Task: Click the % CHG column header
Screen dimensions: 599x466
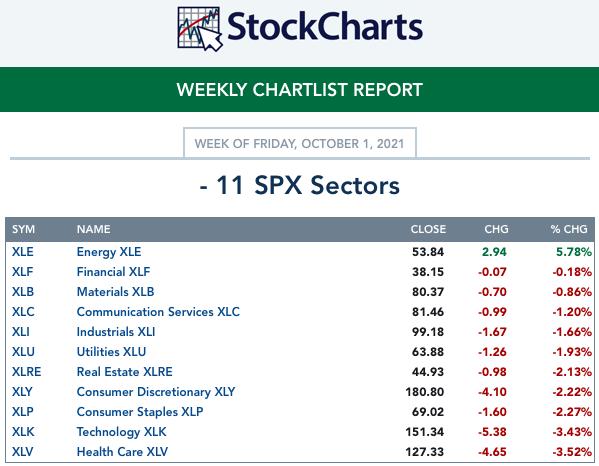Action: click(x=569, y=229)
